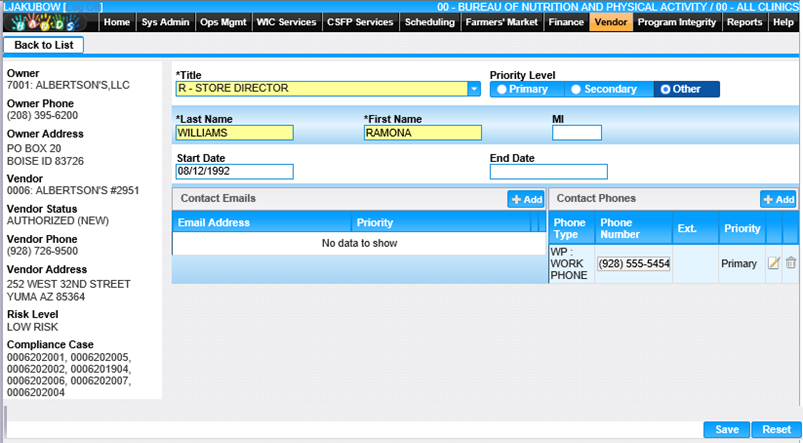Click the Ext. column header
The width and height of the screenshot is (803, 443).
[x=695, y=228]
